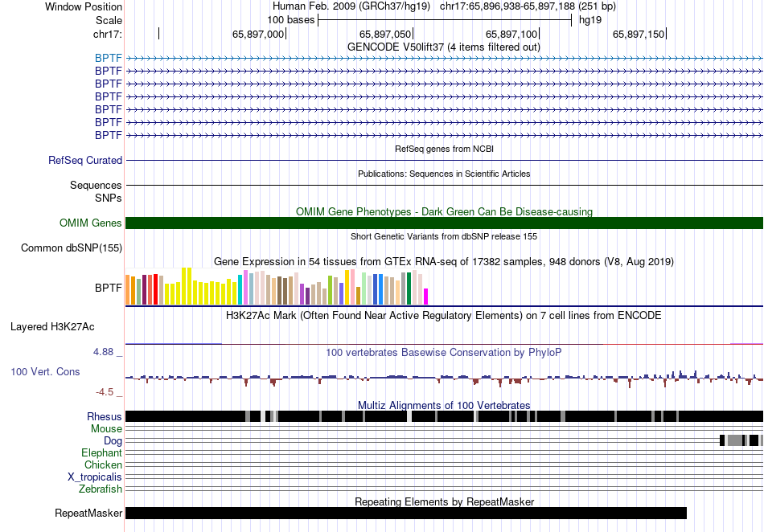Viewport: 764px width, 532px height.
Task: Click the light blue BPTF transcript label
Action: tap(109, 59)
